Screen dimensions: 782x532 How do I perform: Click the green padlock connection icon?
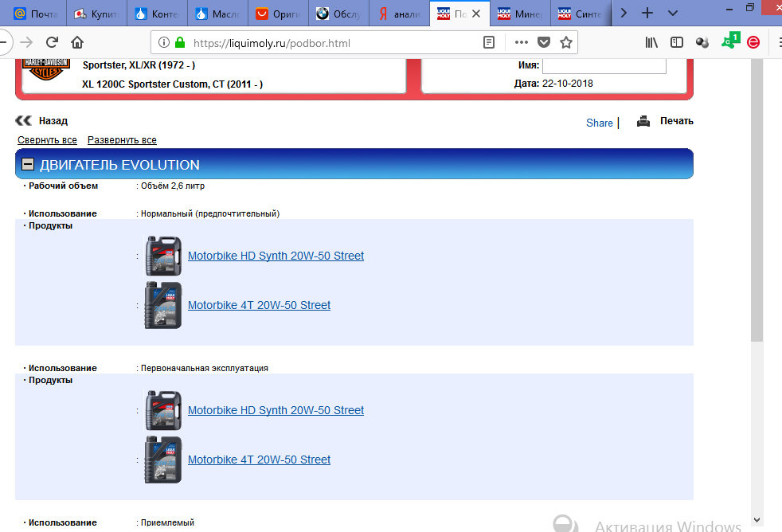click(180, 43)
